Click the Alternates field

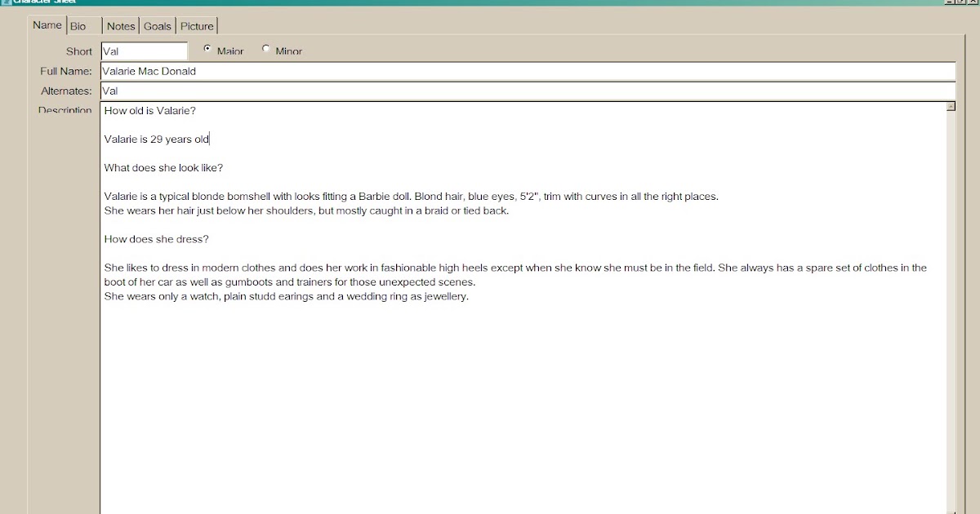point(528,91)
